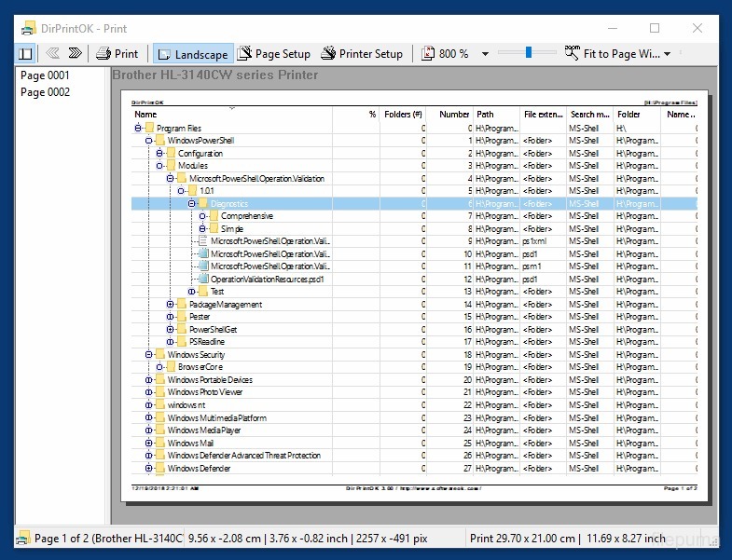Click the Diagnostics folder icon
732x560 pixels.
click(202, 203)
